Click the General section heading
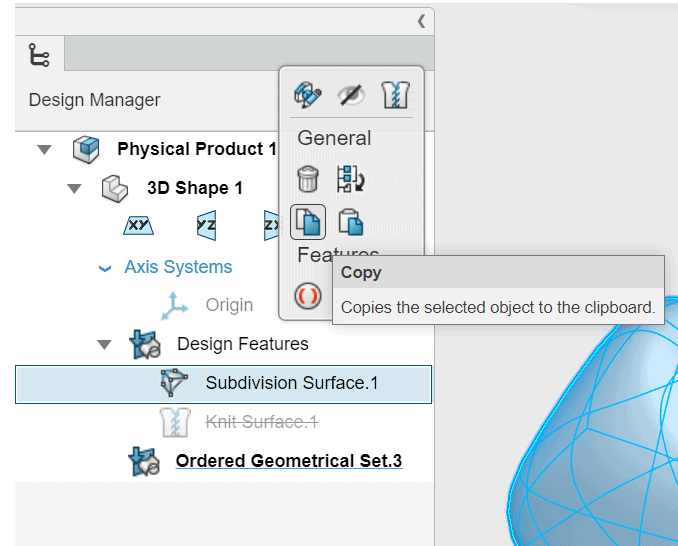 click(x=334, y=138)
